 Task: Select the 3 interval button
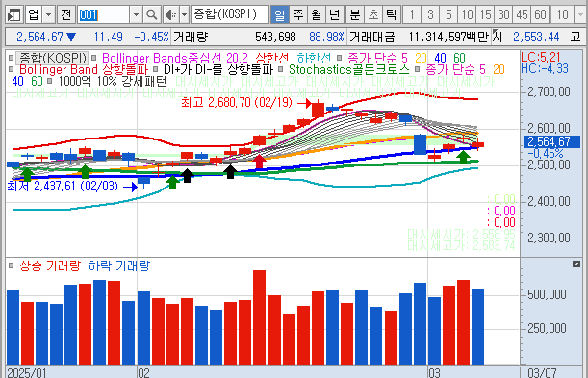click(x=430, y=14)
